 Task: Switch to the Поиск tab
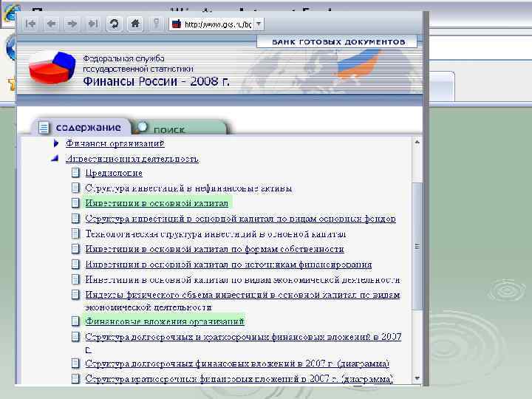click(179, 129)
